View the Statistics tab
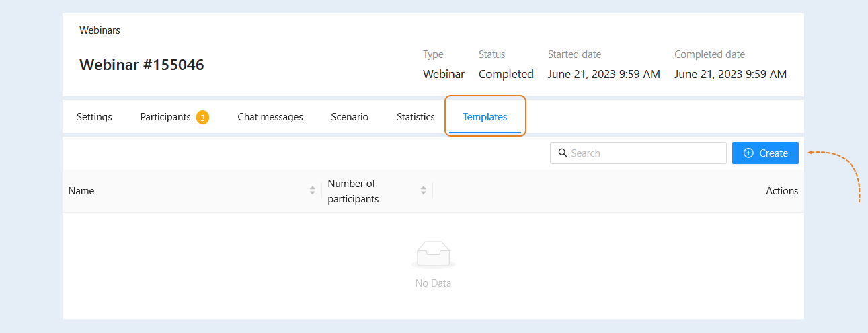This screenshot has width=868, height=333. point(416,117)
